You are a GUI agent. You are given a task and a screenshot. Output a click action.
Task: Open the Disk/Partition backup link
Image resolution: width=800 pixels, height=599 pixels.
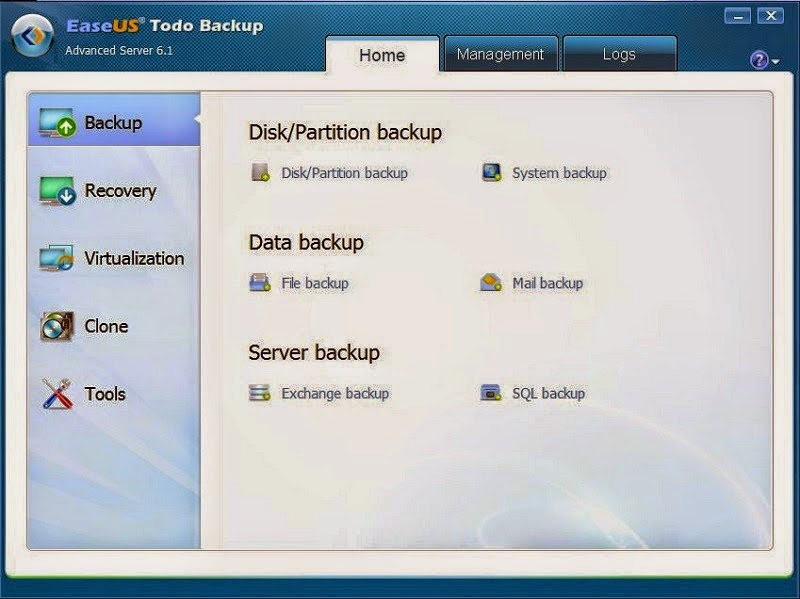coord(344,173)
